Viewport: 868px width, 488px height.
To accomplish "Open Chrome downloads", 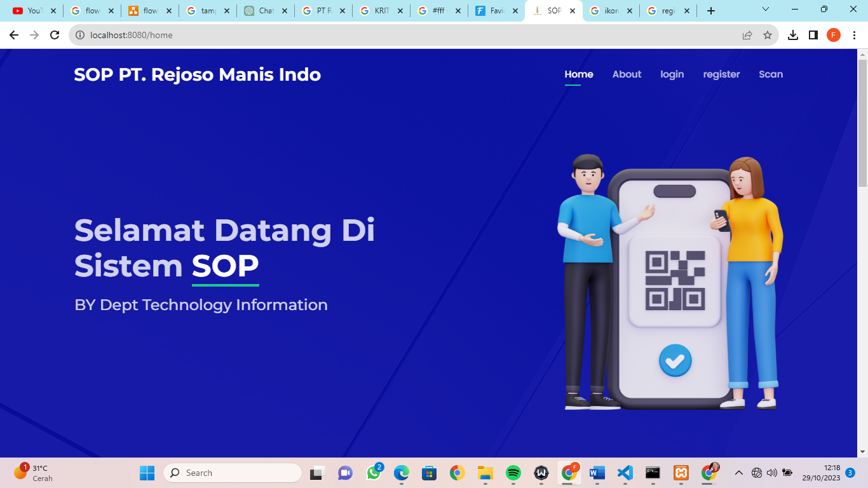I will 793,35.
